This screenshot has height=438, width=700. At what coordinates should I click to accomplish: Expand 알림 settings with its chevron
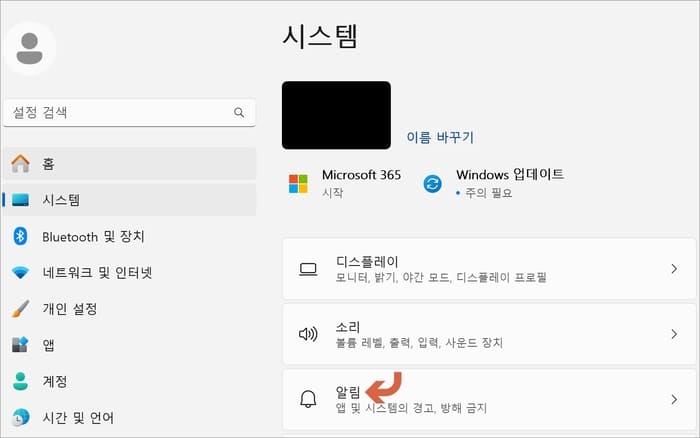[674, 399]
